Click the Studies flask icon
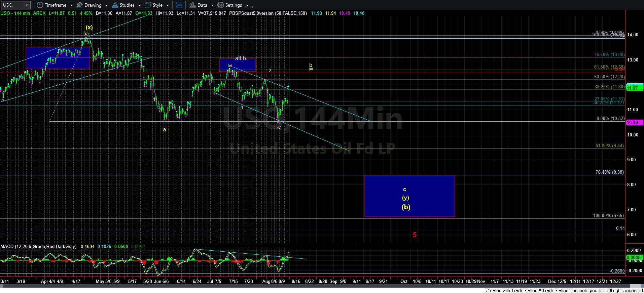This screenshot has width=644, height=293. (x=115, y=5)
